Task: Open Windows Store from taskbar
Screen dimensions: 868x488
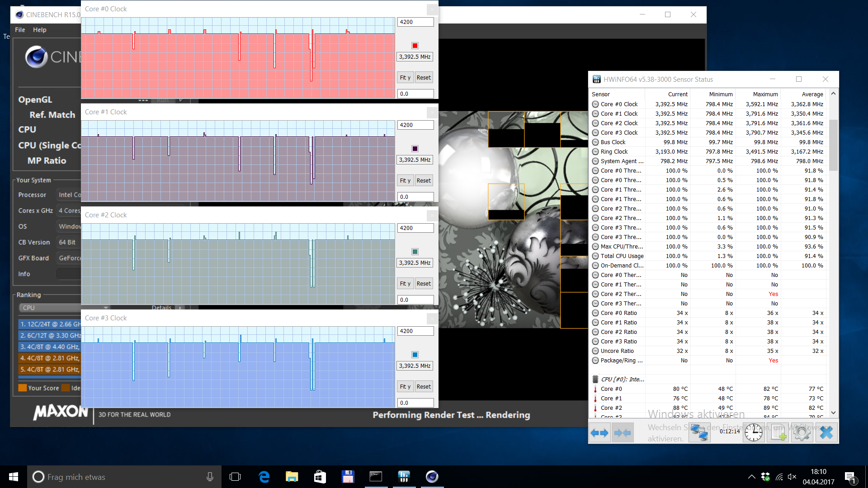Action: [320, 477]
